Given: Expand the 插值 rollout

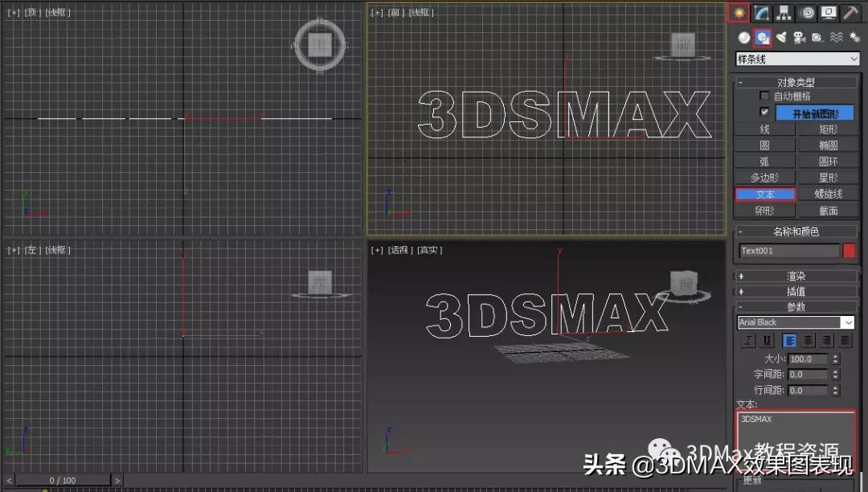Looking at the screenshot, I should click(x=796, y=291).
